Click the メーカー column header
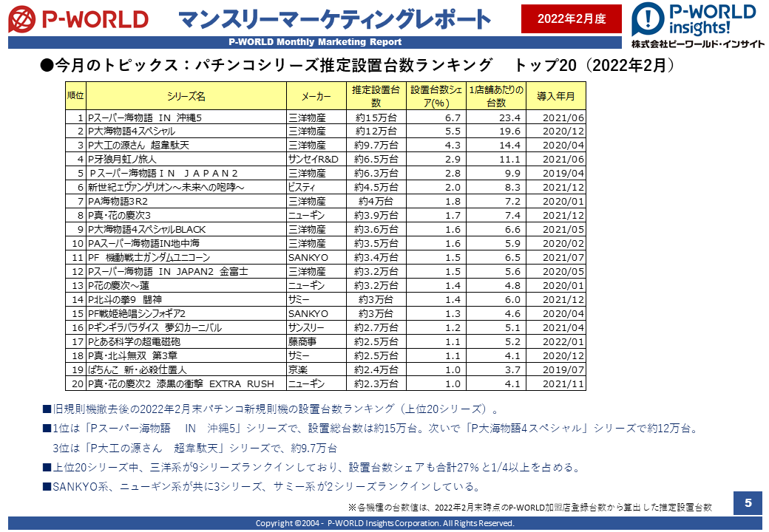The height and width of the screenshot is (532, 769). pos(316,96)
